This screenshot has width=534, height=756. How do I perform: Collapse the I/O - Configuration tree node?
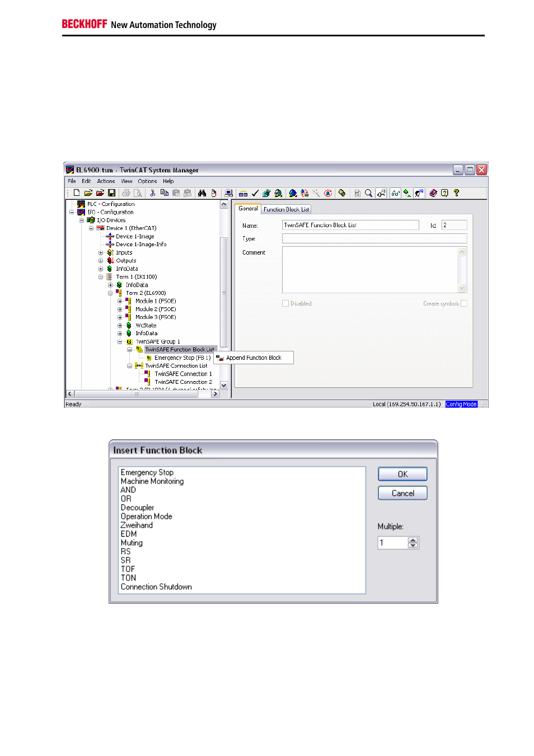pyautogui.click(x=72, y=213)
